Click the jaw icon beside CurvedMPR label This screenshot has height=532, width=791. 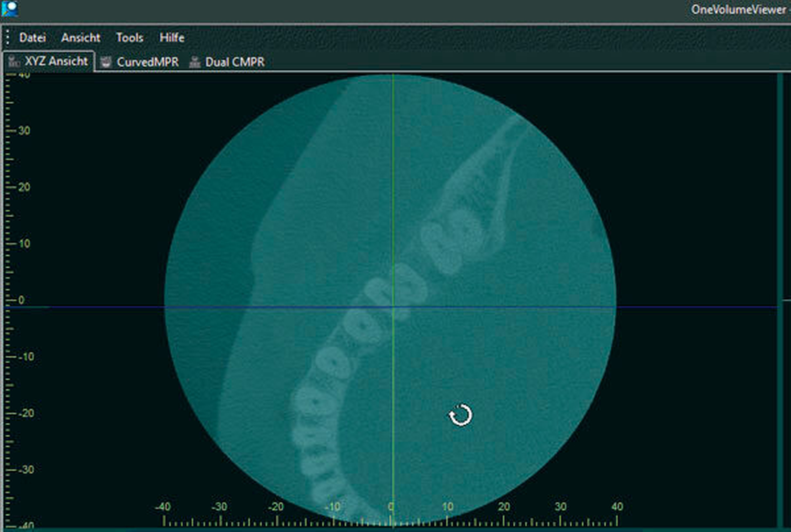tap(106, 62)
